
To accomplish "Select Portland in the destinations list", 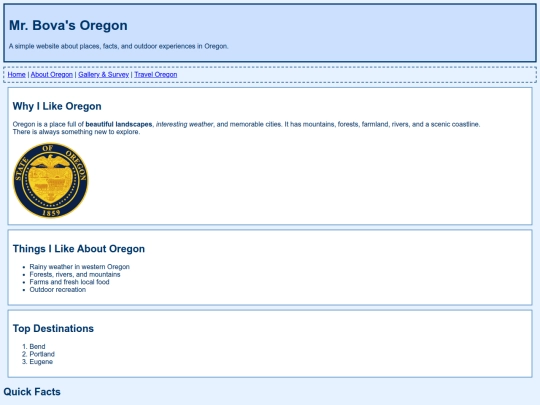I will pyautogui.click(x=42, y=354).
